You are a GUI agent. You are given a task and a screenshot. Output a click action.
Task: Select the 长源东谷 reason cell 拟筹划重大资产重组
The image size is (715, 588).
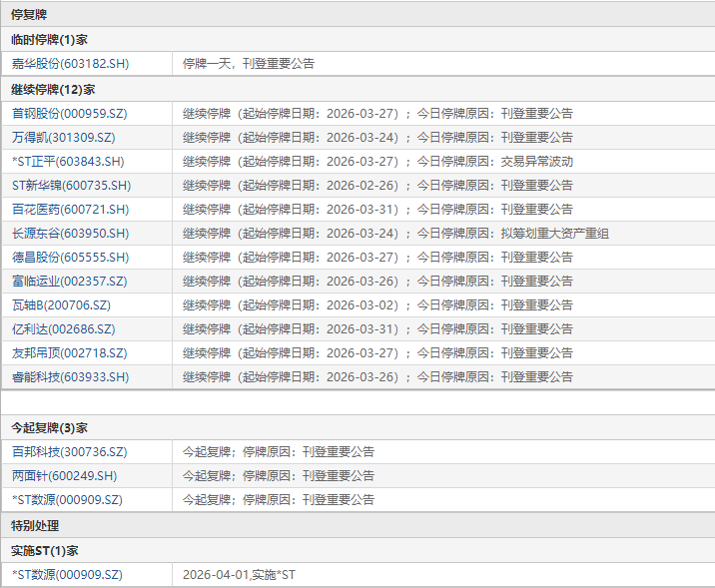[x=554, y=233]
